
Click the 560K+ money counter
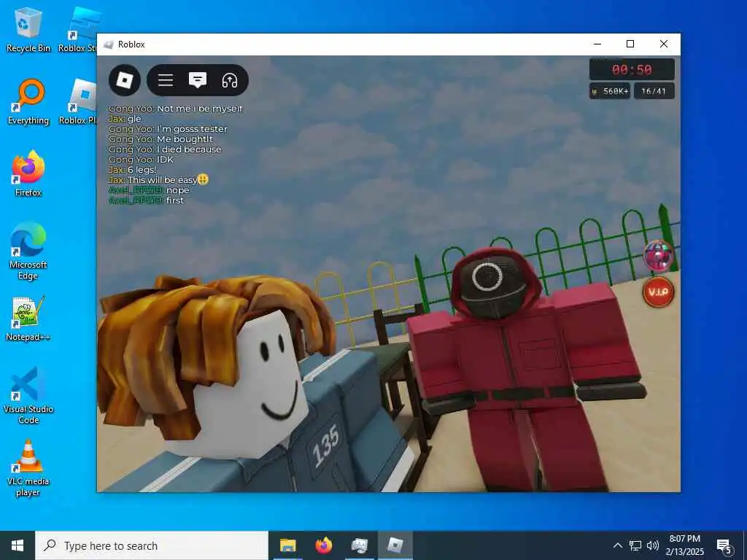(x=611, y=91)
